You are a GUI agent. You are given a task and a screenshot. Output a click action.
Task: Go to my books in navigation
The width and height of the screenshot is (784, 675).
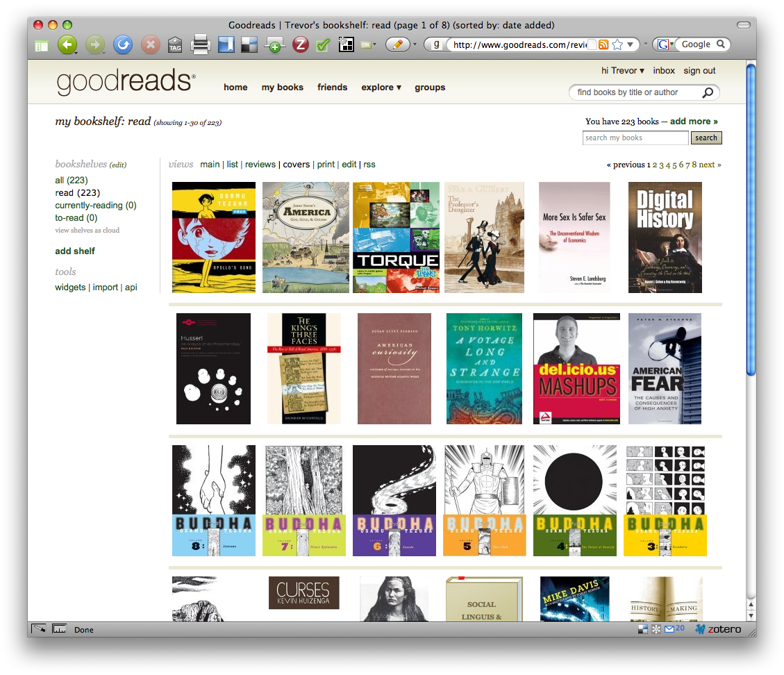282,87
